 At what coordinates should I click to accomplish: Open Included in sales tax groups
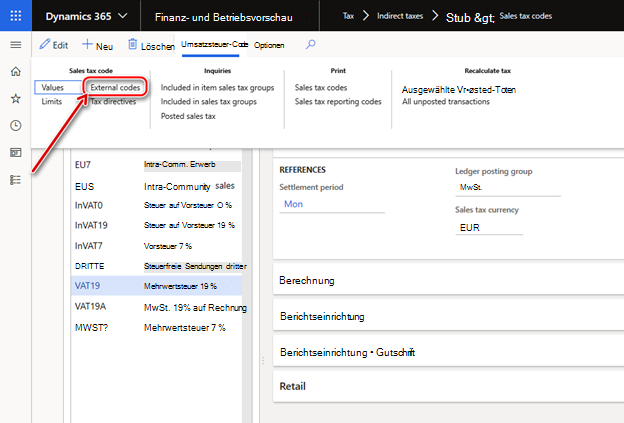209,101
